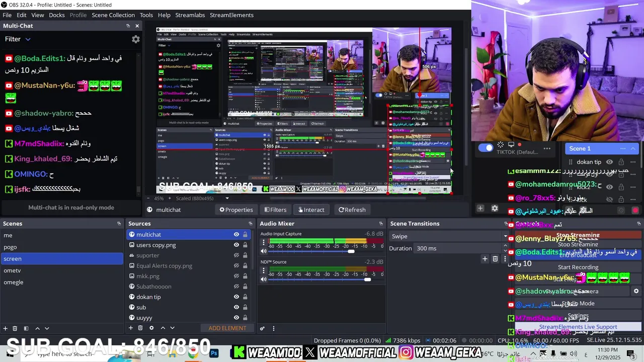Click the Duration 300 ms field
644x362 pixels.
point(458,248)
